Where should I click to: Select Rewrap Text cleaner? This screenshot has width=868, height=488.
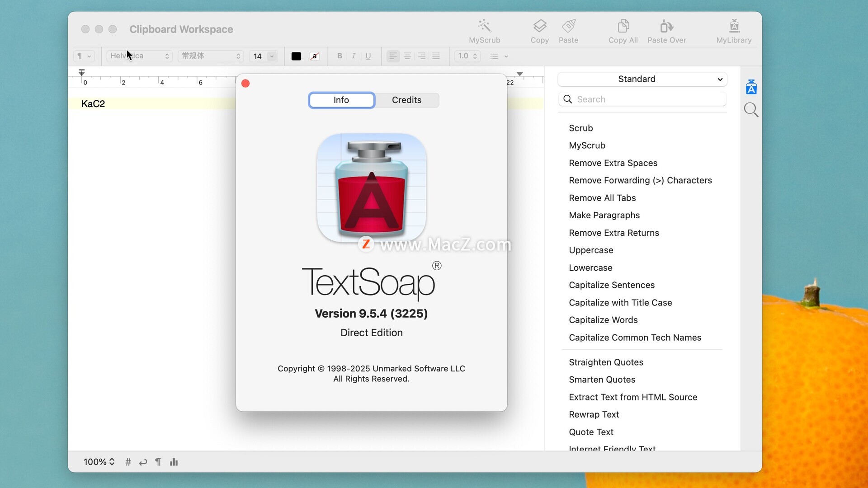(594, 414)
